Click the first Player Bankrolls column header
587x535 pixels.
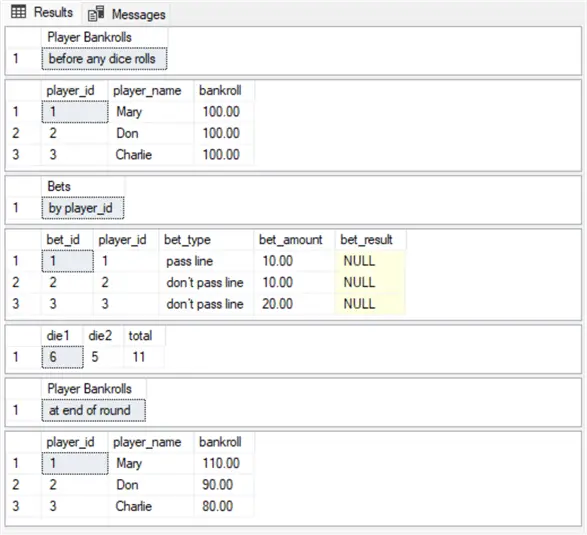coord(104,37)
